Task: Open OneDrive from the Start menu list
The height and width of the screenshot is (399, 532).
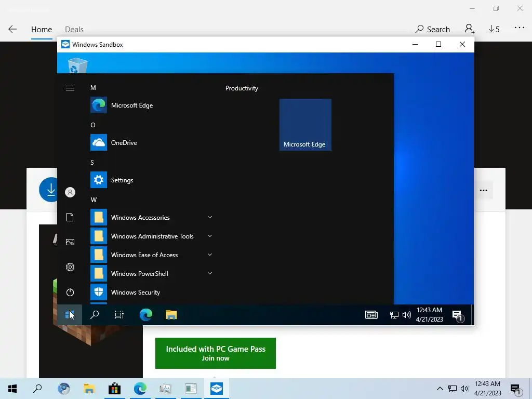Action: 151,142
